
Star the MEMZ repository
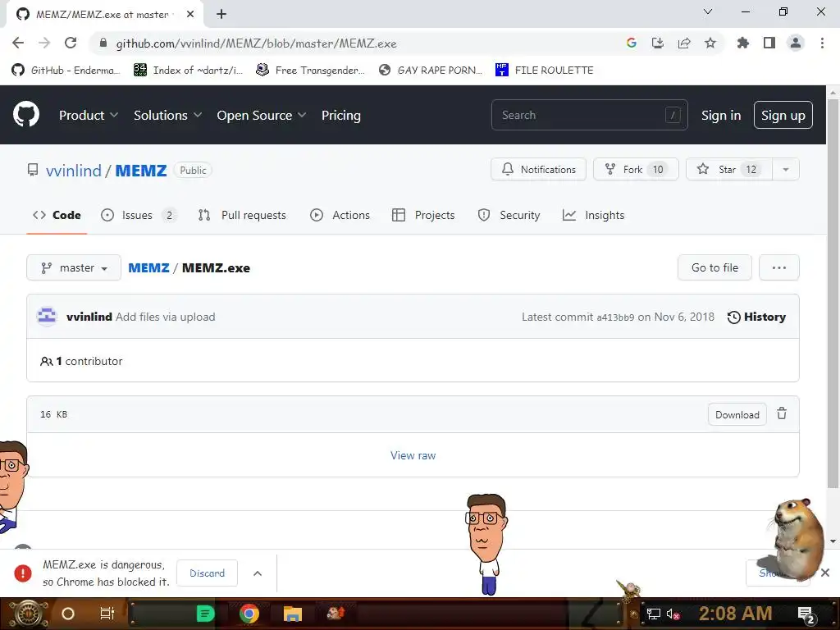coord(728,169)
